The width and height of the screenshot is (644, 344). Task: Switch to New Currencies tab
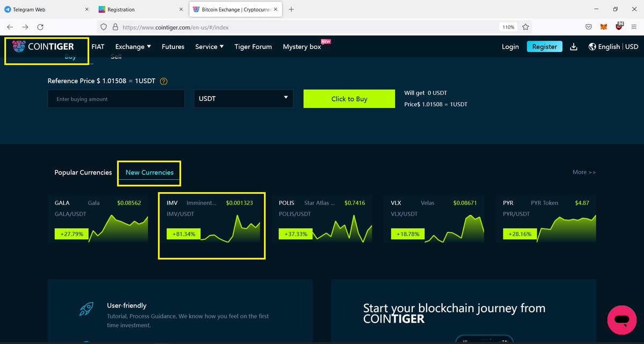click(x=150, y=172)
